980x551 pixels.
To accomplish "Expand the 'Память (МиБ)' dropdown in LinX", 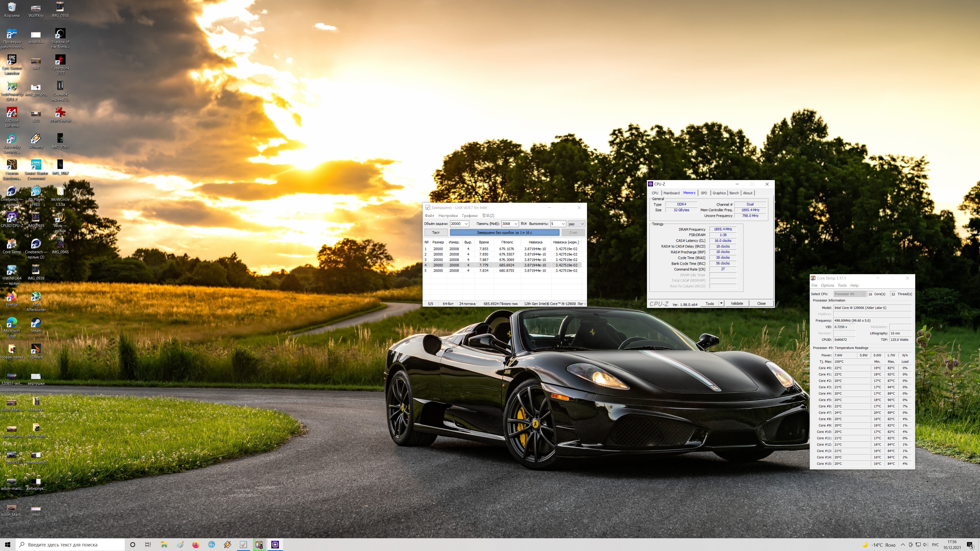I will (516, 224).
